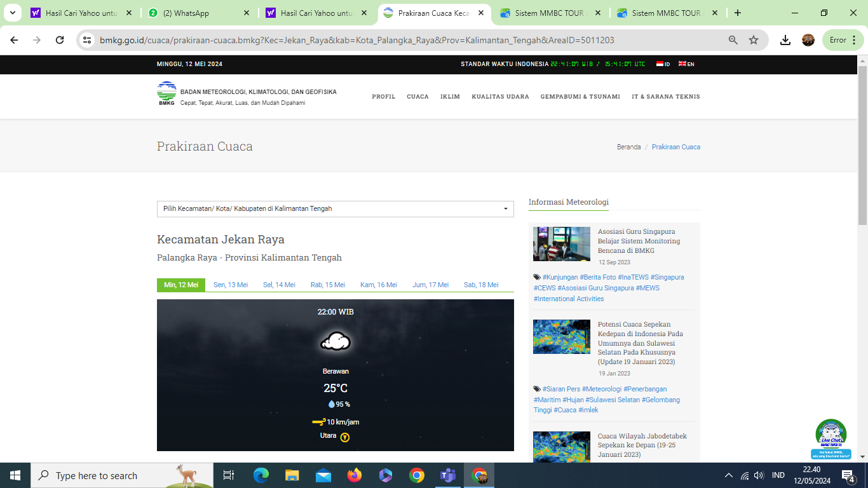Open tab search chevron in Chrome
This screenshot has height=488, width=868.
point(12,13)
